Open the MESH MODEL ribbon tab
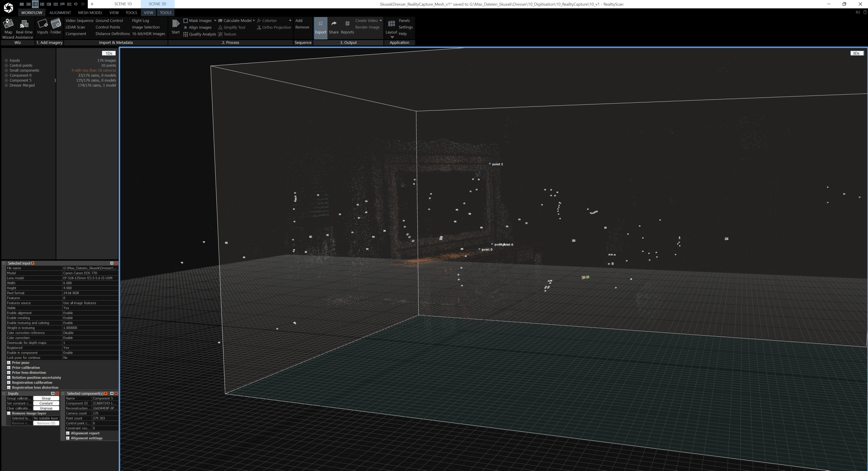Screen dimensions: 868x471 (90, 13)
